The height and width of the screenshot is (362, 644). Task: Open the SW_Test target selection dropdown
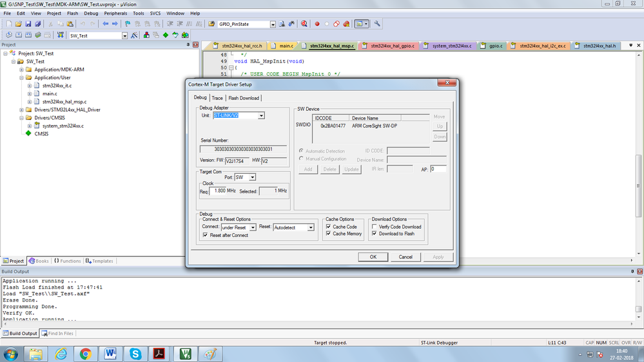click(124, 35)
